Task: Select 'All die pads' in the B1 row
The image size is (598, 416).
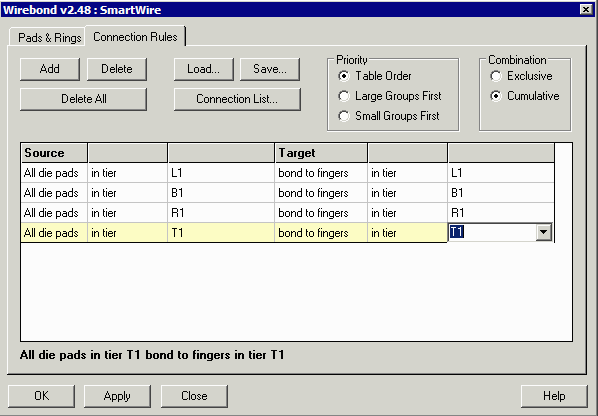Action: [x=54, y=193]
